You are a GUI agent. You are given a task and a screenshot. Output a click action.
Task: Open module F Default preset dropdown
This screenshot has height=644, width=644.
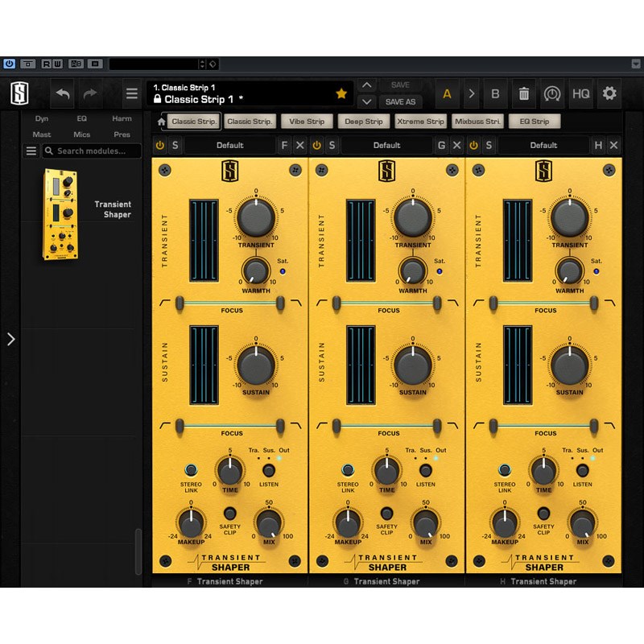[x=230, y=146]
